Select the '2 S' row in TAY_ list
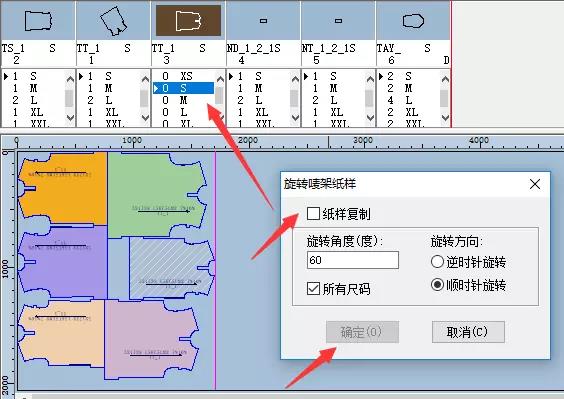564x399 pixels. click(409, 76)
